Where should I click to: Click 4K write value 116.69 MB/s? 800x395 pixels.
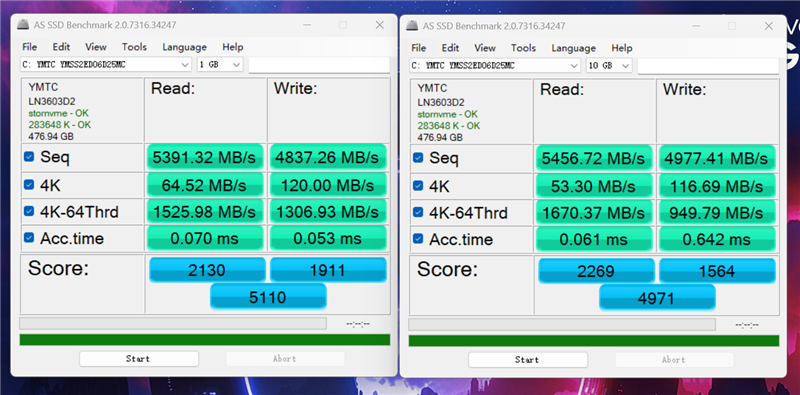(x=717, y=186)
